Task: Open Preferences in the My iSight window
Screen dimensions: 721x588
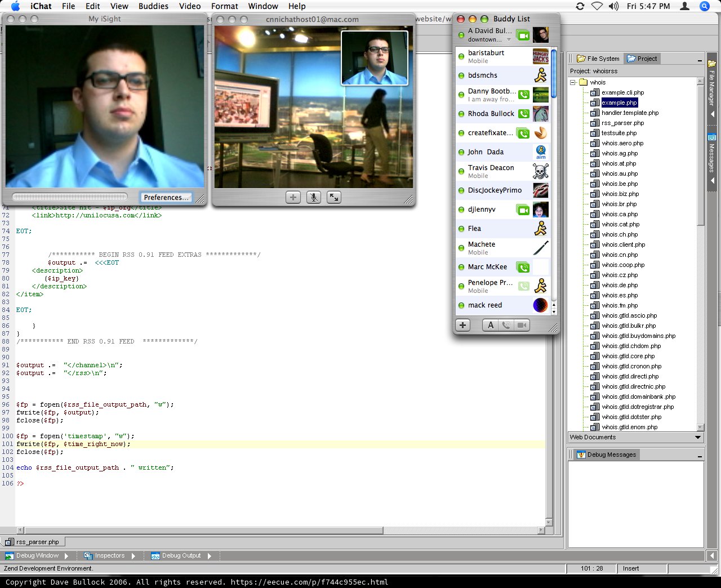Action: 166,198
